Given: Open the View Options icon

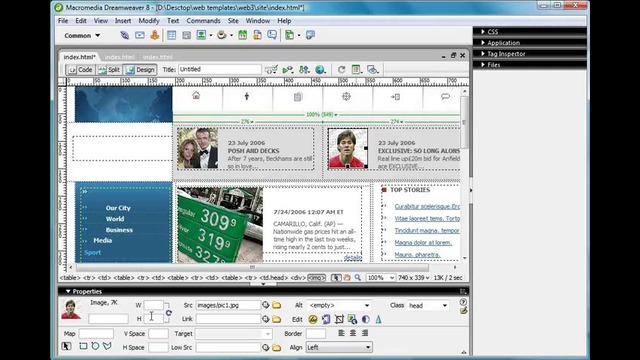Looking at the screenshot, I should tap(356, 70).
